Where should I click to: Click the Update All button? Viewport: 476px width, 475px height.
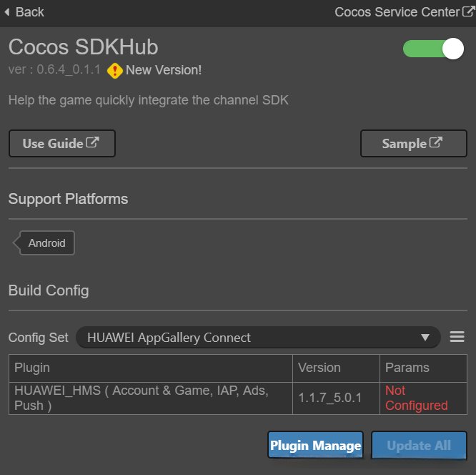pos(419,446)
